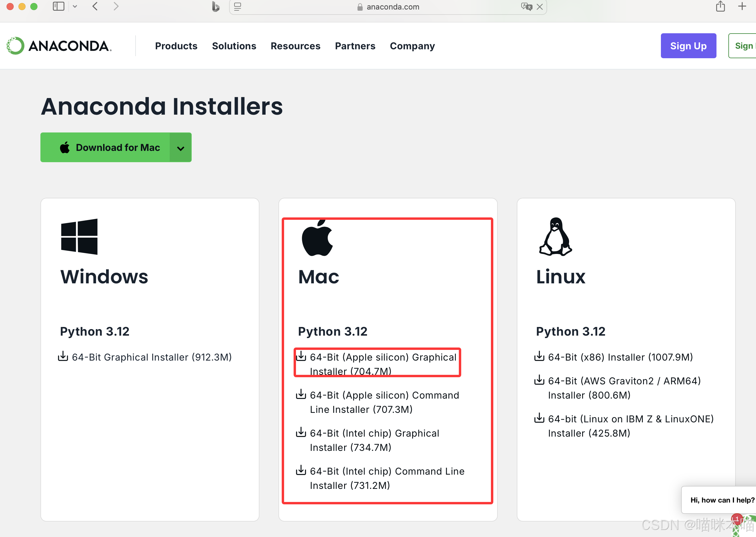Image resolution: width=756 pixels, height=537 pixels.
Task: Click the anaconda.com address field
Action: (392, 7)
